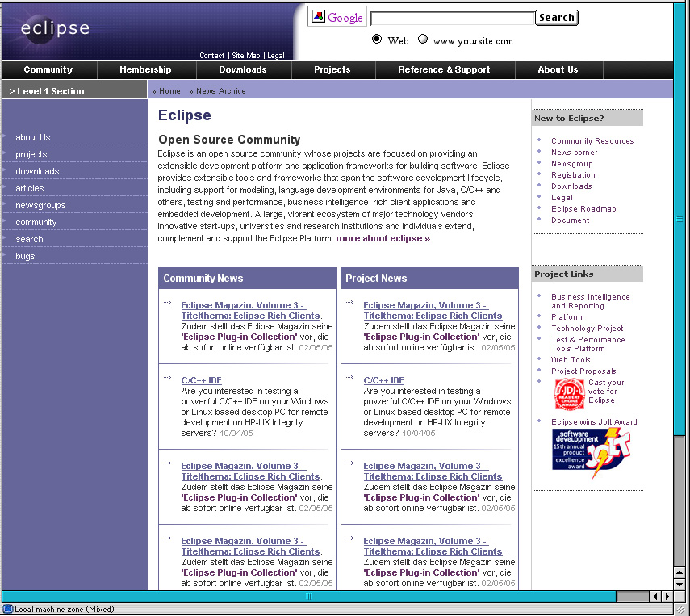Click the Legal link under New to Eclipse

point(562,198)
